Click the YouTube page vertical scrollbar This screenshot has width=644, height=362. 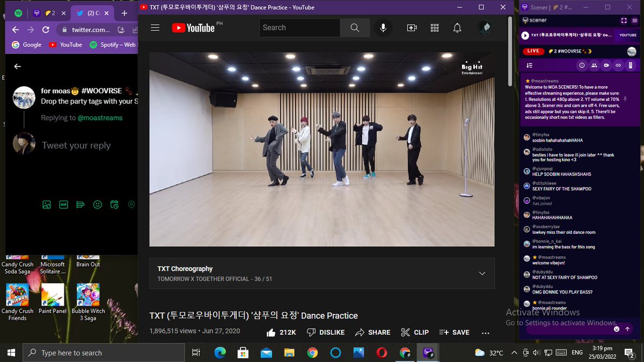pyautogui.click(x=510, y=51)
